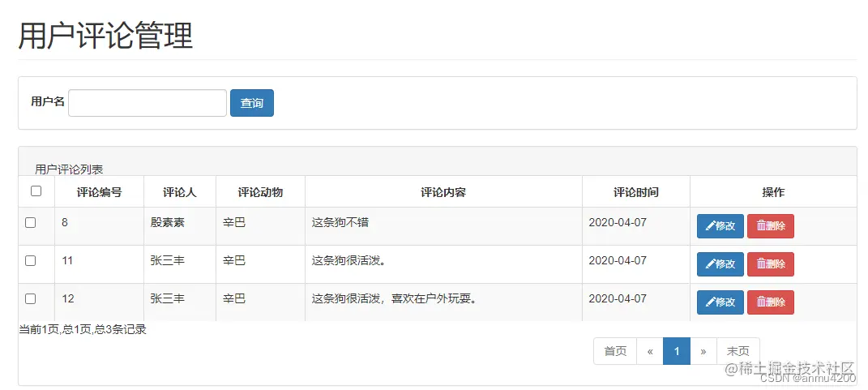The height and width of the screenshot is (390, 868).
Task: Click 张三丰 in comment 11 row
Action: (168, 260)
